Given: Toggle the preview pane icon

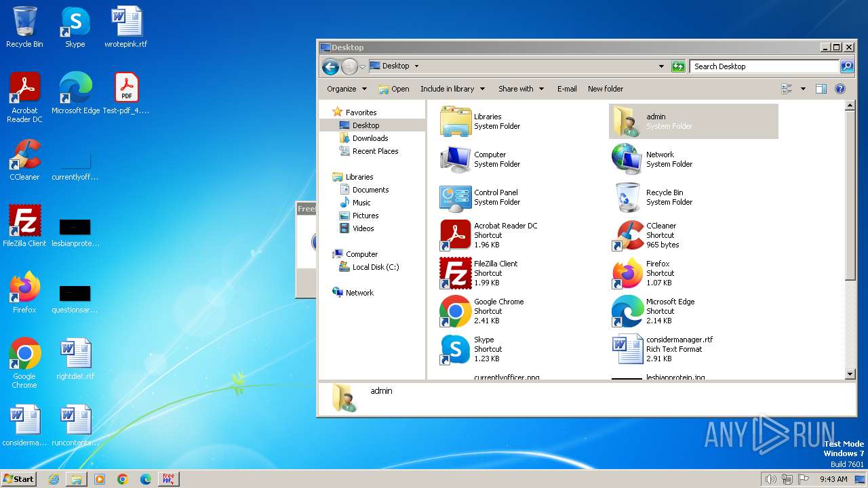Looking at the screenshot, I should click(821, 89).
